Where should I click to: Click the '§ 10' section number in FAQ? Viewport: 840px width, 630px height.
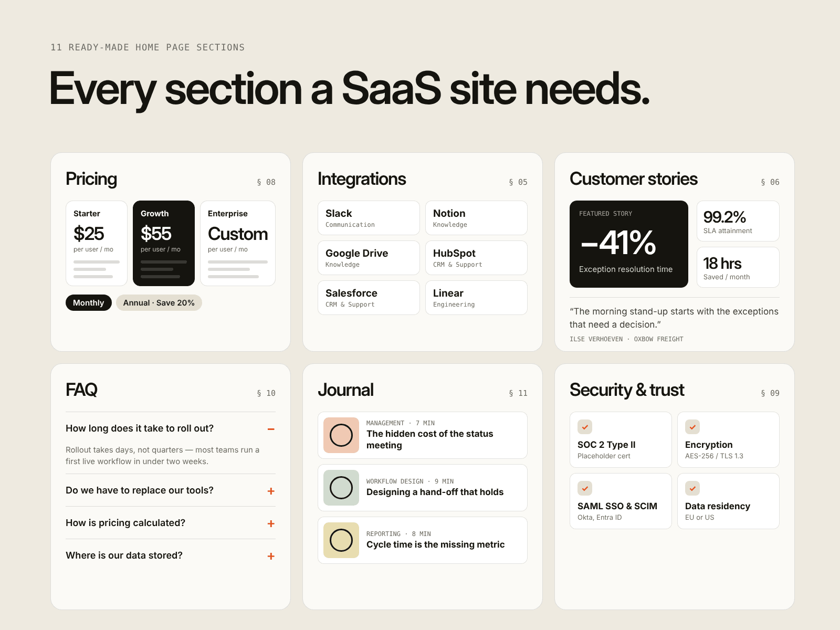(x=266, y=393)
